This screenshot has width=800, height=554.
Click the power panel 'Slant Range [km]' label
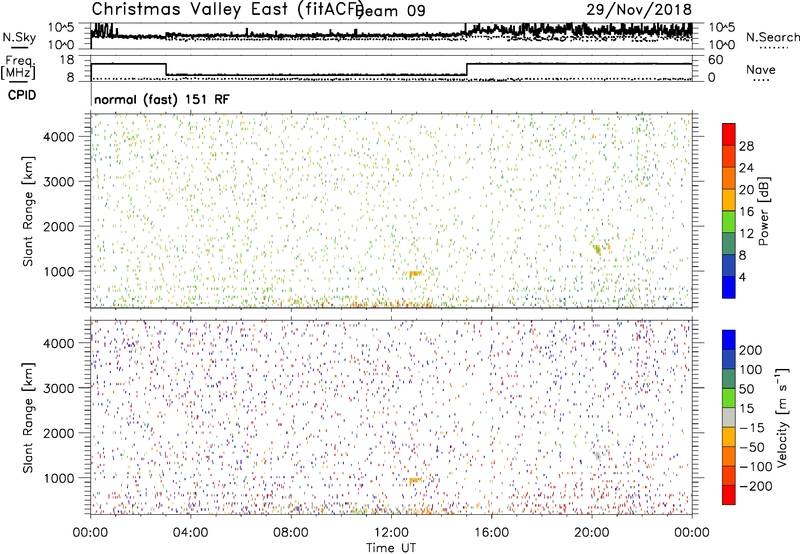point(28,211)
